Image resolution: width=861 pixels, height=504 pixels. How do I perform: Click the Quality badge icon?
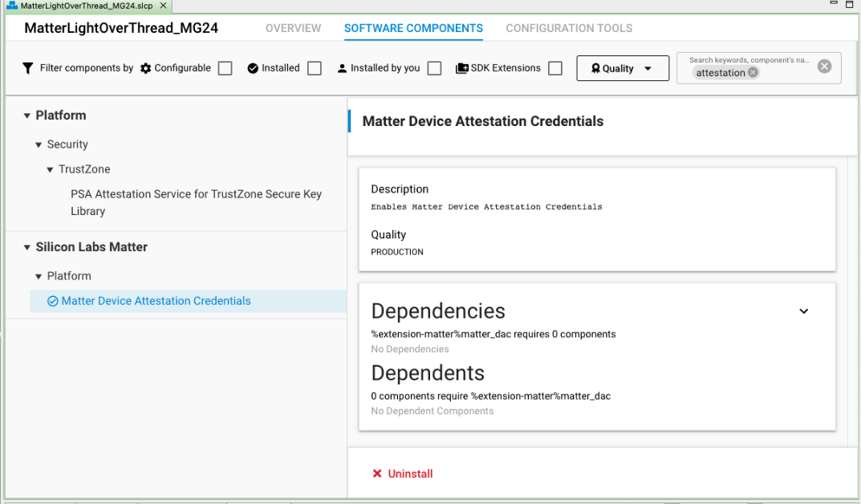point(595,68)
